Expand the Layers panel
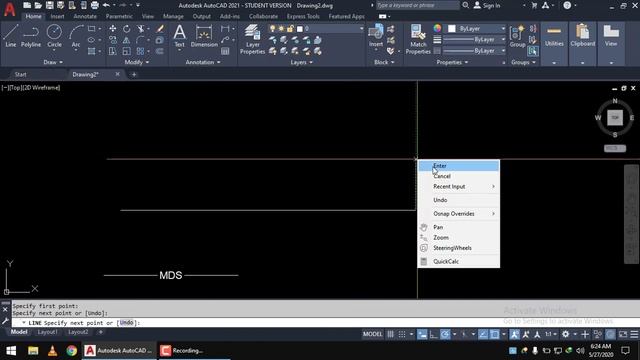640x360 pixels. [x=301, y=62]
